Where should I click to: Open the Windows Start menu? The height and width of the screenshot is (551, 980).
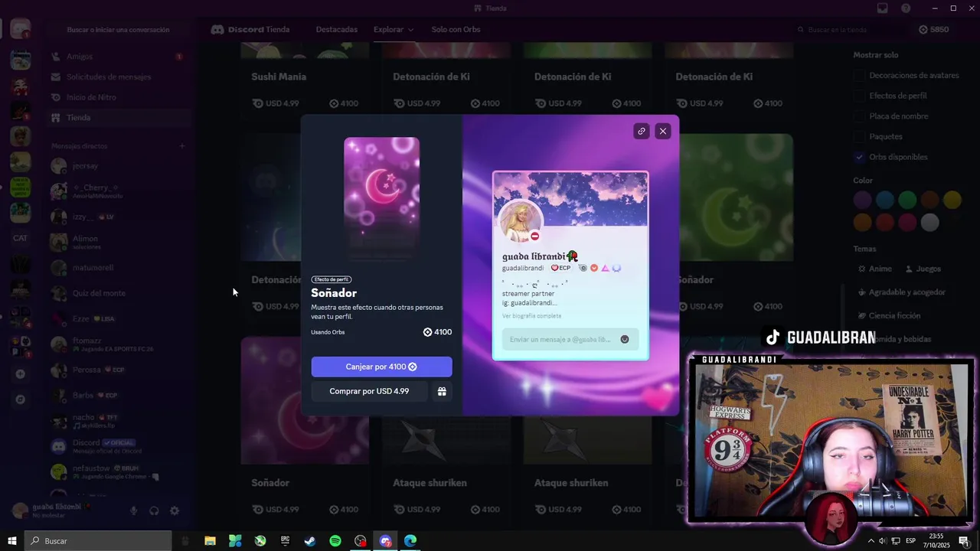tap(12, 541)
